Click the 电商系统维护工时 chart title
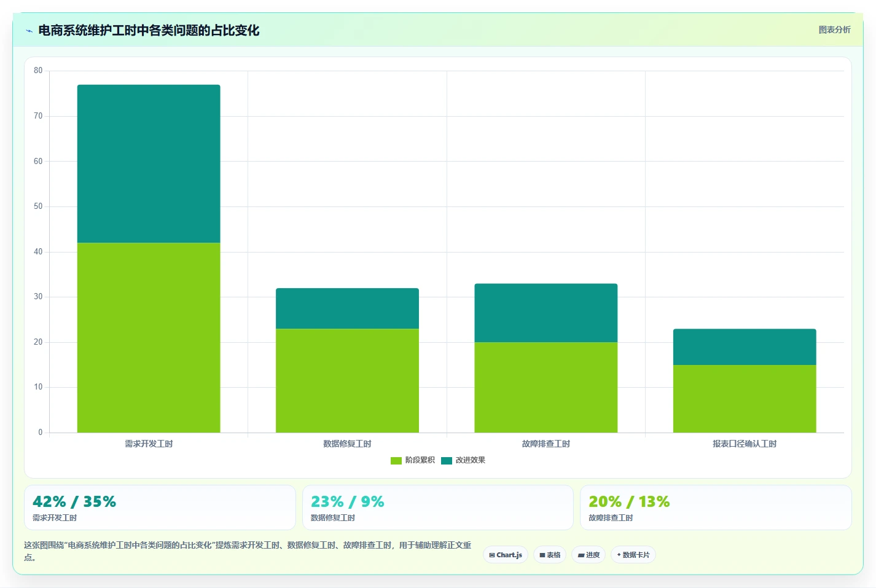The image size is (876, 588). coord(149,30)
